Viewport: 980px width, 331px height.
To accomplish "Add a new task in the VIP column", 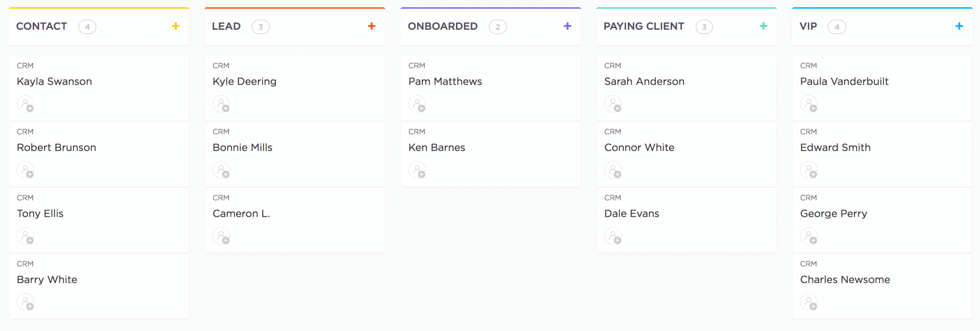I will coord(959,26).
